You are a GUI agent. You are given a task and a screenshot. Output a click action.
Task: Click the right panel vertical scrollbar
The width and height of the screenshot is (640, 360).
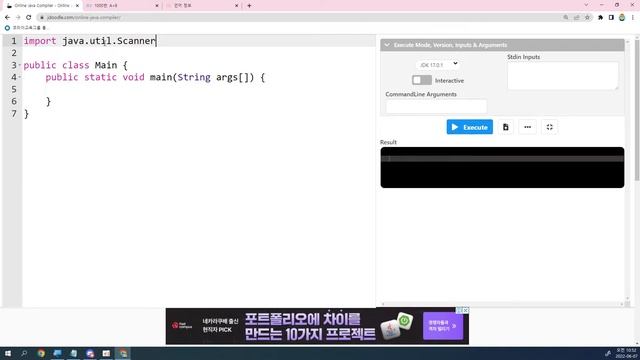pos(627,171)
